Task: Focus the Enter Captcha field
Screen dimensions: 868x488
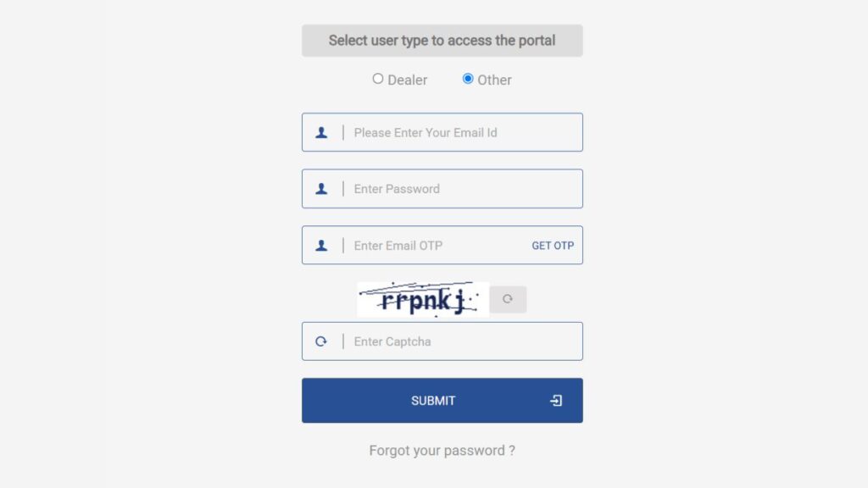Action: pos(442,341)
